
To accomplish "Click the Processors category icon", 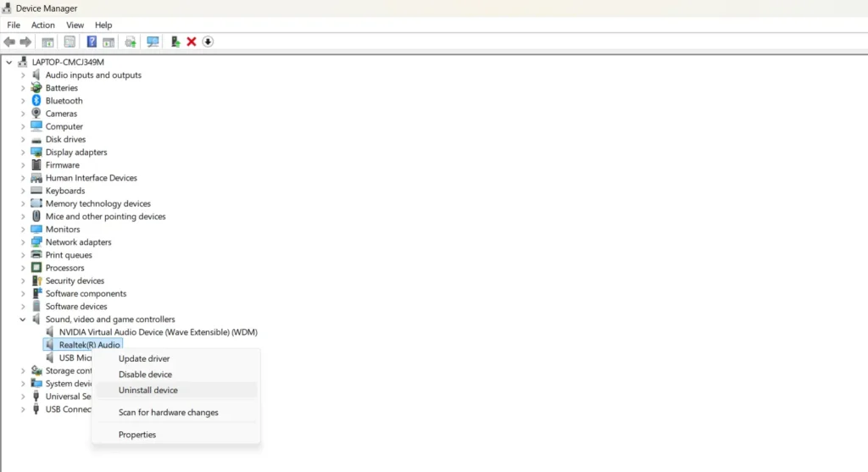I will (x=36, y=267).
